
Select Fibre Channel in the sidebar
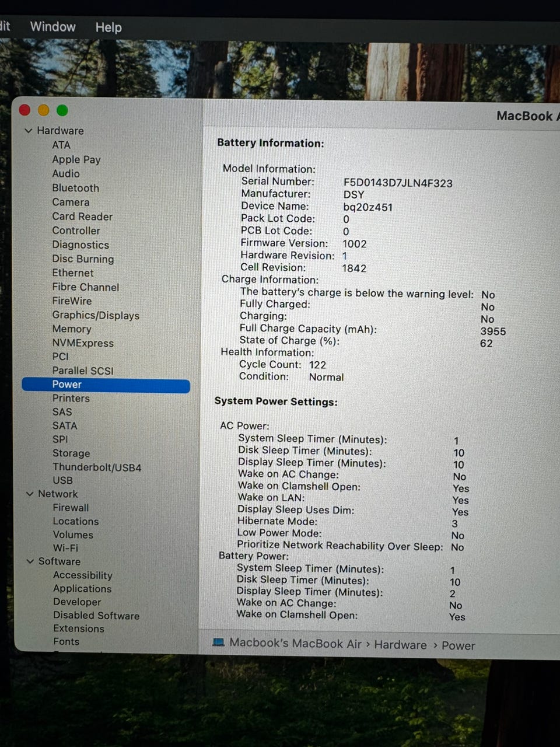pyautogui.click(x=86, y=287)
